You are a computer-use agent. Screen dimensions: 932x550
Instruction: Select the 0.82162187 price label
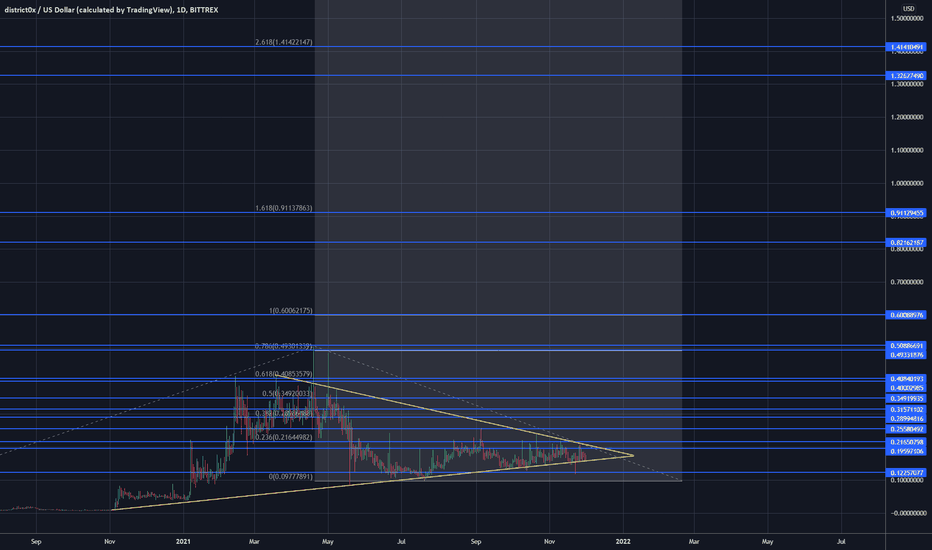tap(906, 243)
